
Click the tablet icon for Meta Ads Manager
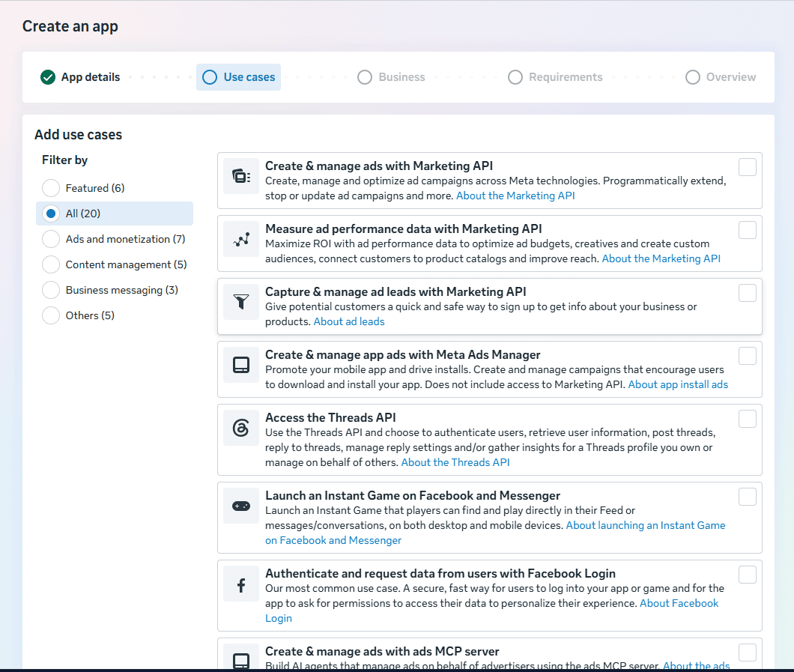click(241, 365)
